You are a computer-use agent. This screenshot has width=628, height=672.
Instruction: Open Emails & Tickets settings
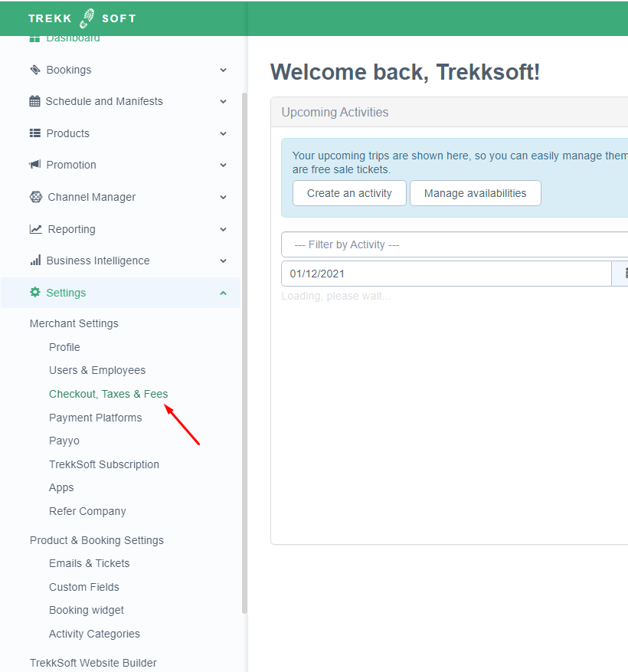[x=89, y=563]
